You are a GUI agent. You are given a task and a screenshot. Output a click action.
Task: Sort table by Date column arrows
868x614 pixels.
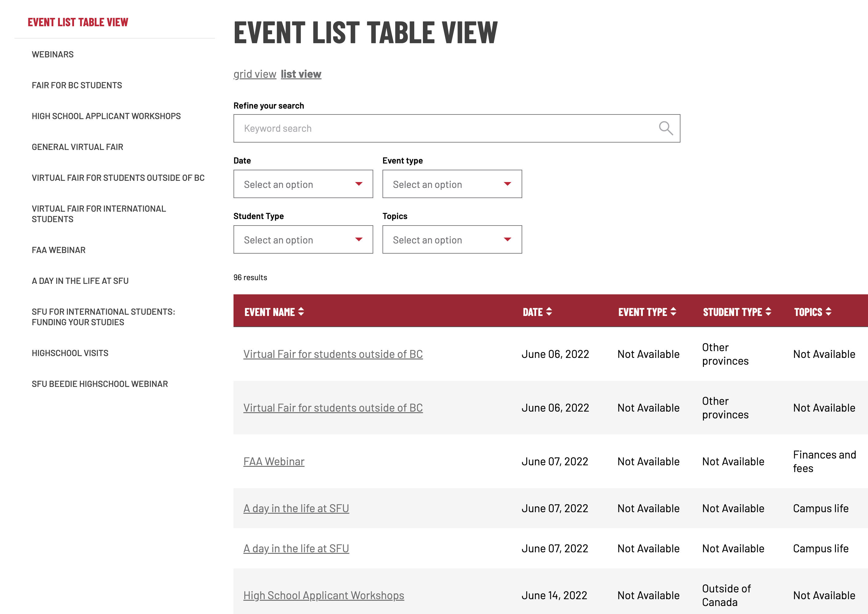549,312
